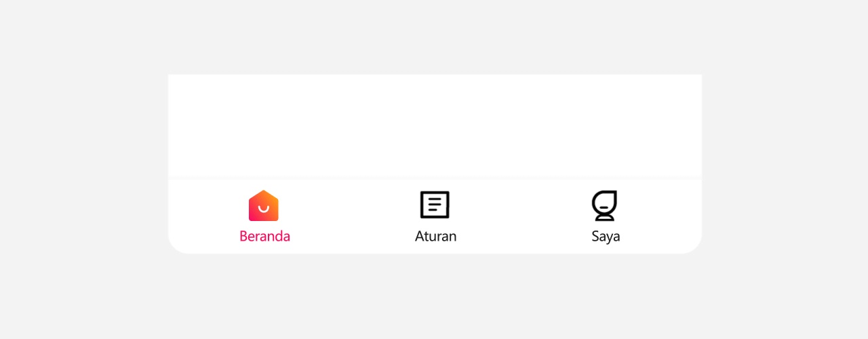Click the Saya label text

(x=606, y=237)
